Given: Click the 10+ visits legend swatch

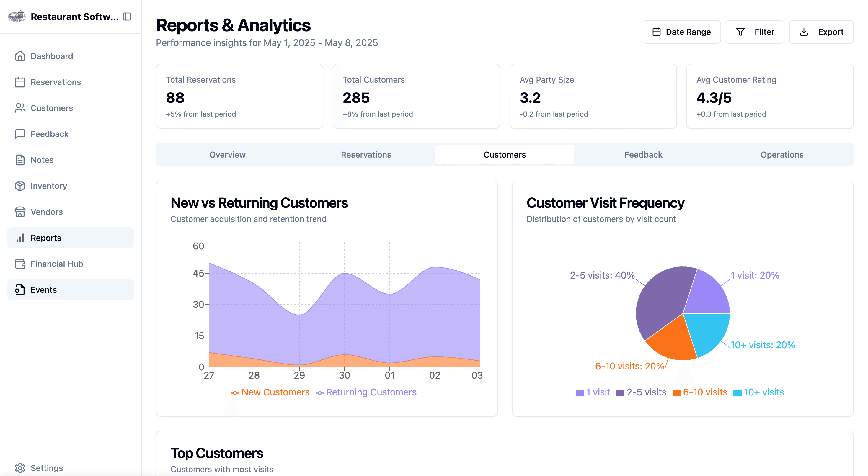Looking at the screenshot, I should point(737,393).
